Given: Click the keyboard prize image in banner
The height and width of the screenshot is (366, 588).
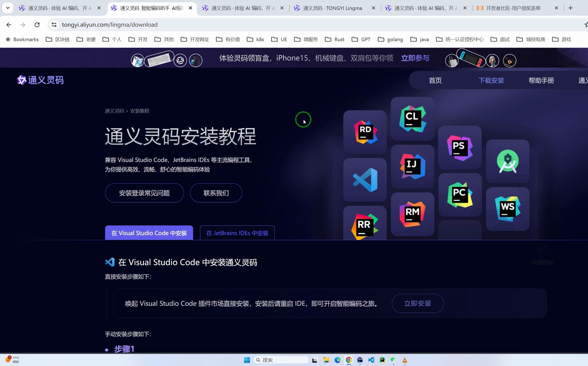Looking at the screenshot, I should (159, 59).
